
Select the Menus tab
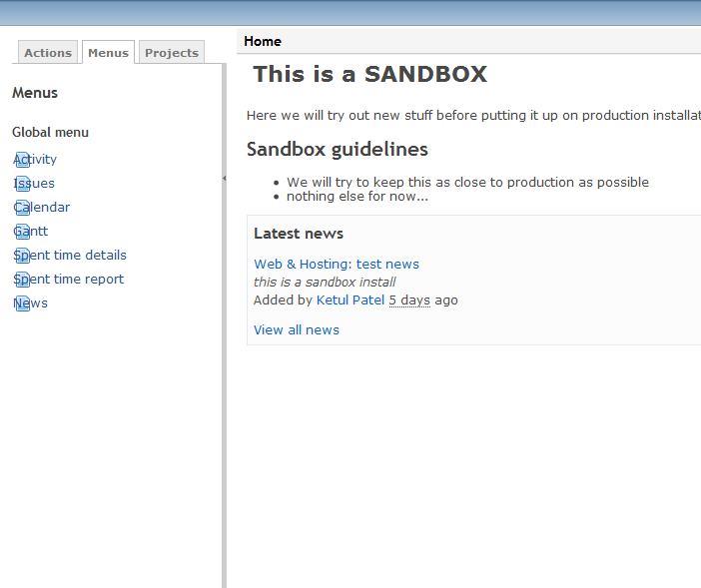(x=108, y=52)
